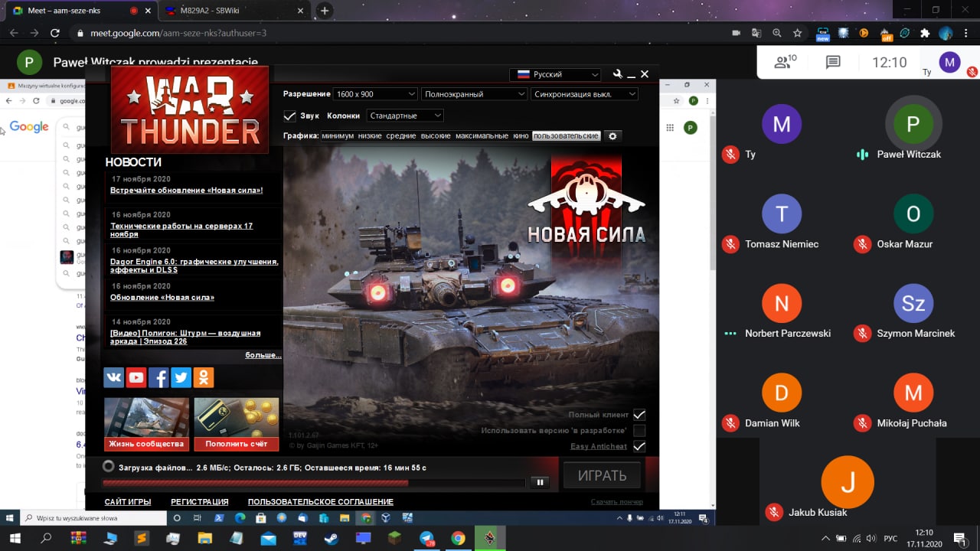Select средние graphics preset

(x=401, y=136)
